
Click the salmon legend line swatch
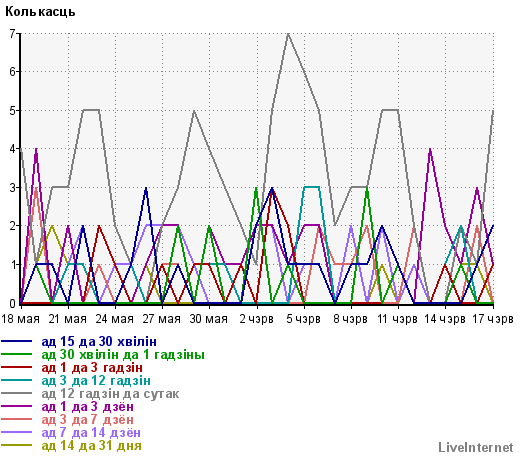point(17,419)
